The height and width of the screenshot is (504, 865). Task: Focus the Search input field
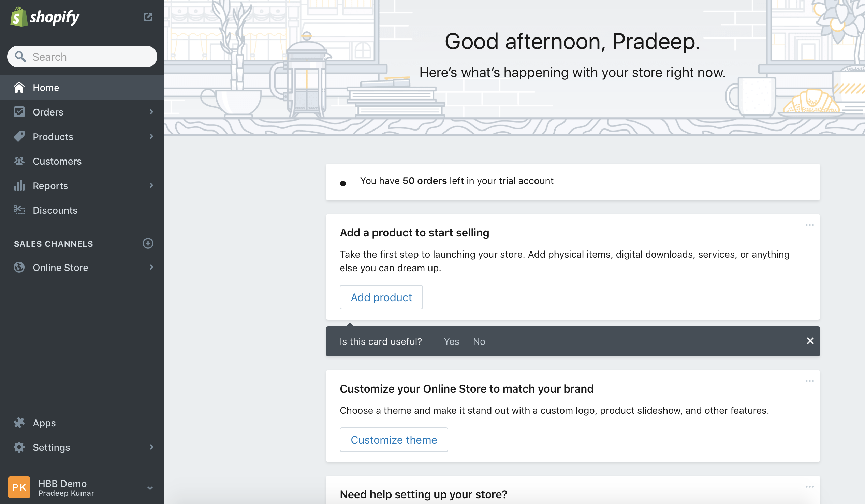coord(82,57)
